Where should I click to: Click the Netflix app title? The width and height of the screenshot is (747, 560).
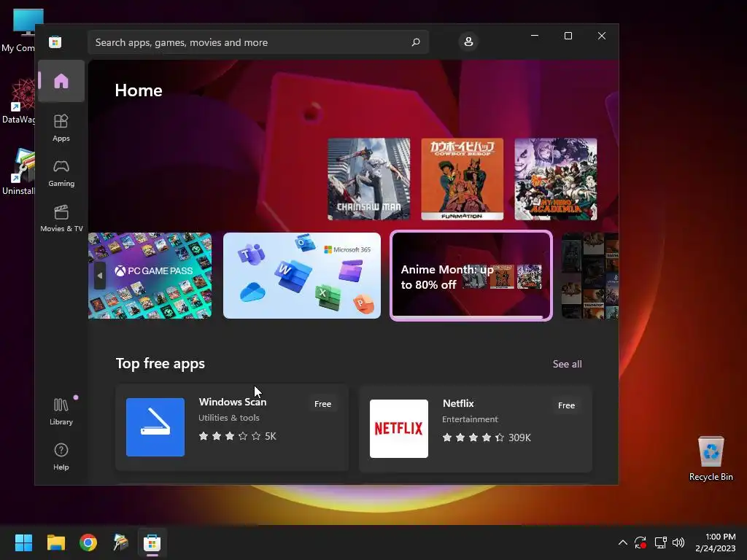coord(458,403)
